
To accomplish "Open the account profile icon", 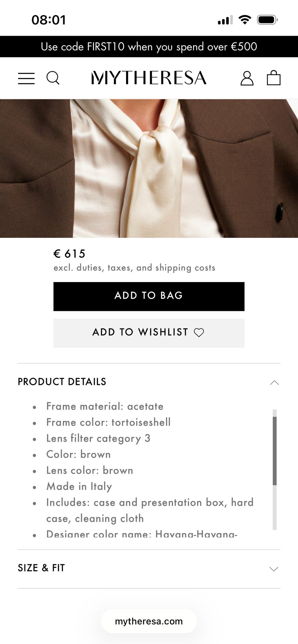I will pos(247,78).
